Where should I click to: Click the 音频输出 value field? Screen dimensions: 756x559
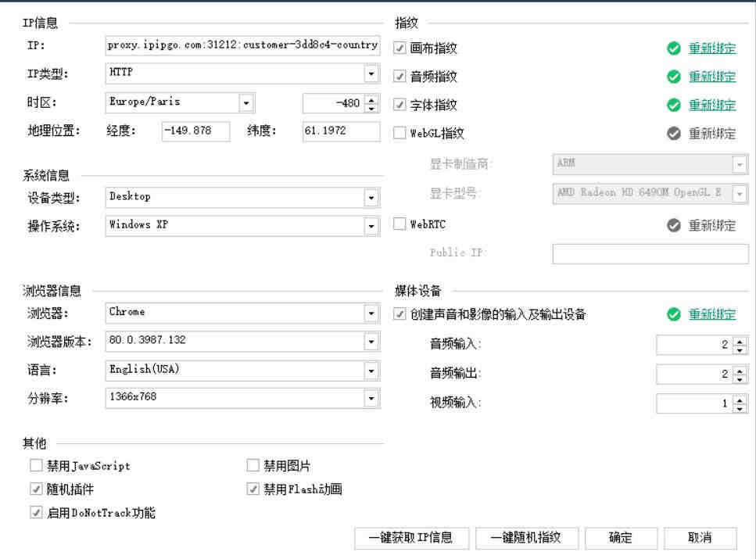pos(694,374)
